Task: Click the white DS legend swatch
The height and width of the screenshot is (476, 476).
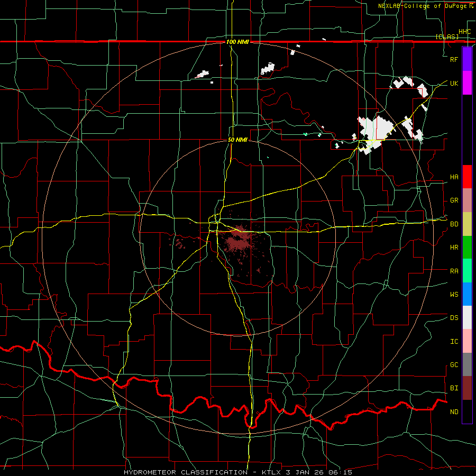Action: pyautogui.click(x=467, y=317)
